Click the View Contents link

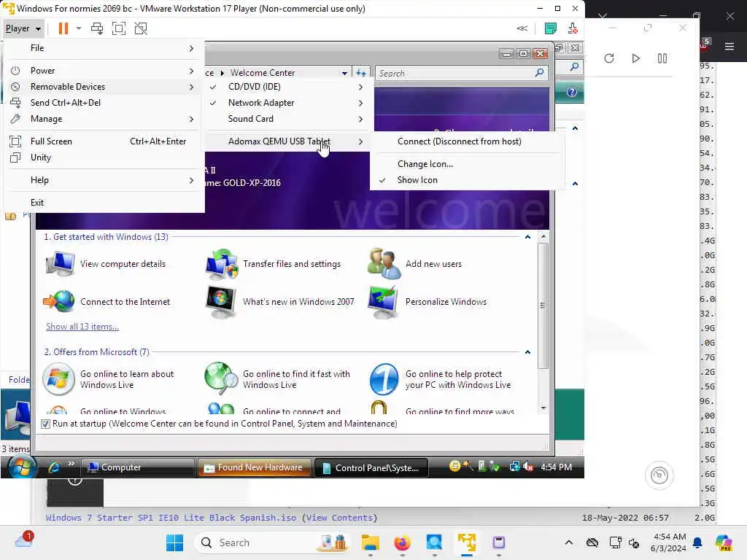click(339, 518)
